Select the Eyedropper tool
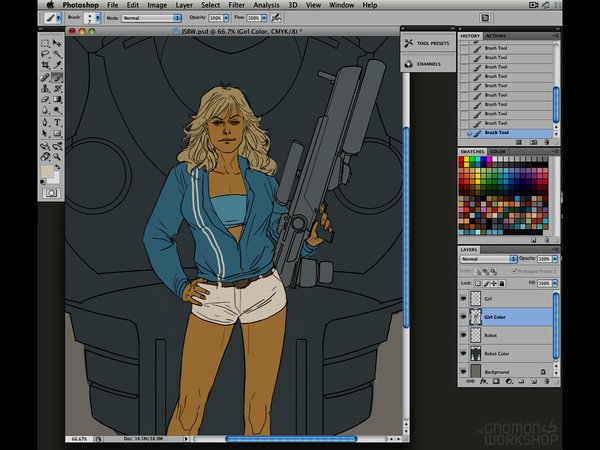 tap(57, 65)
